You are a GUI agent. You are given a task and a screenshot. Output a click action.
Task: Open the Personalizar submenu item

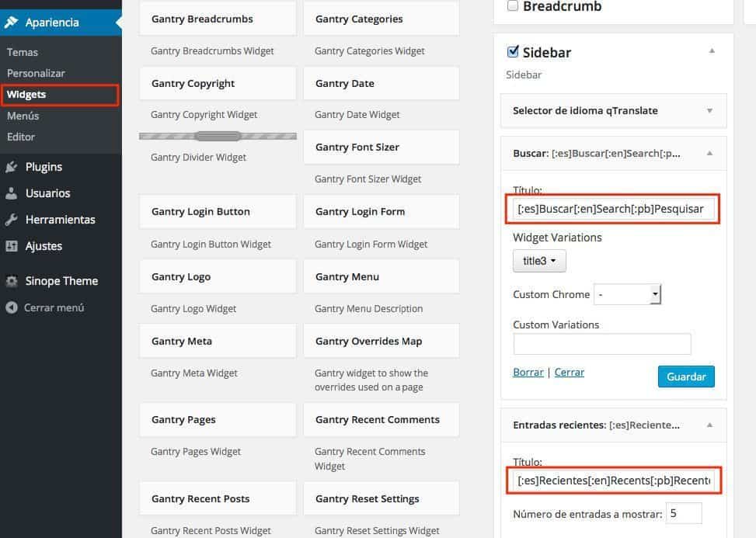tap(37, 73)
